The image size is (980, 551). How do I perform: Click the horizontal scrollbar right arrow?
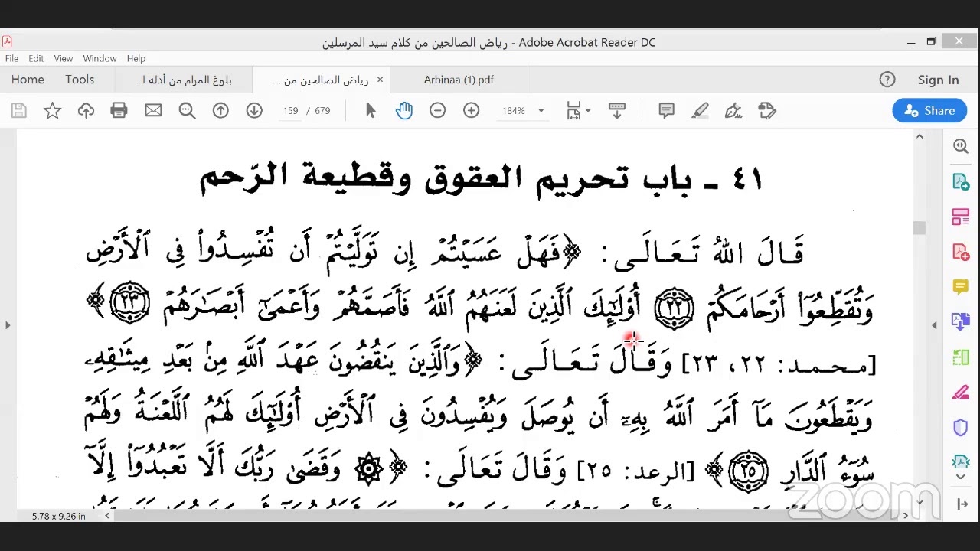[904, 516]
